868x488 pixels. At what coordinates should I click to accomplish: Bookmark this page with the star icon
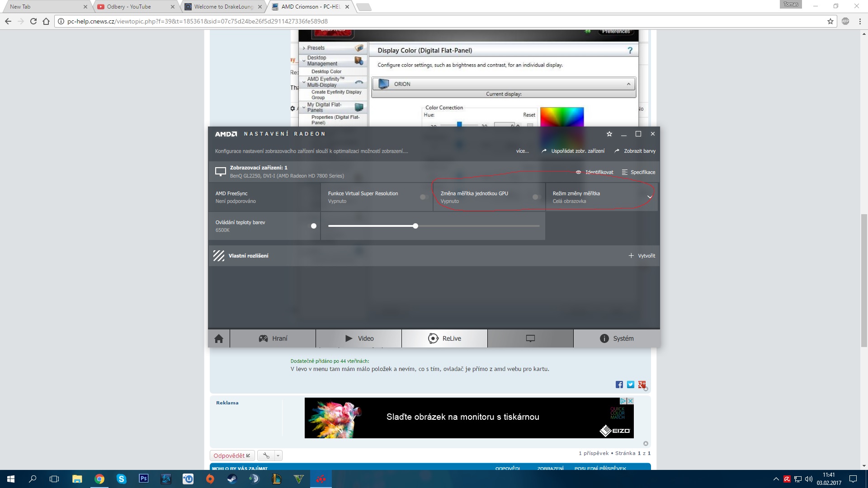pyautogui.click(x=830, y=21)
